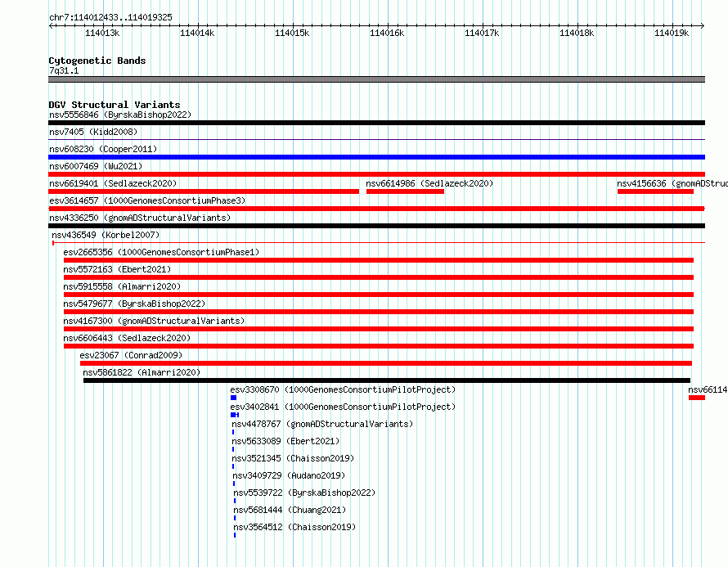728x567 pixels.
Task: Open esv3614657 (1000GenomesConsortiumPhase3) label
Action: click(147, 200)
